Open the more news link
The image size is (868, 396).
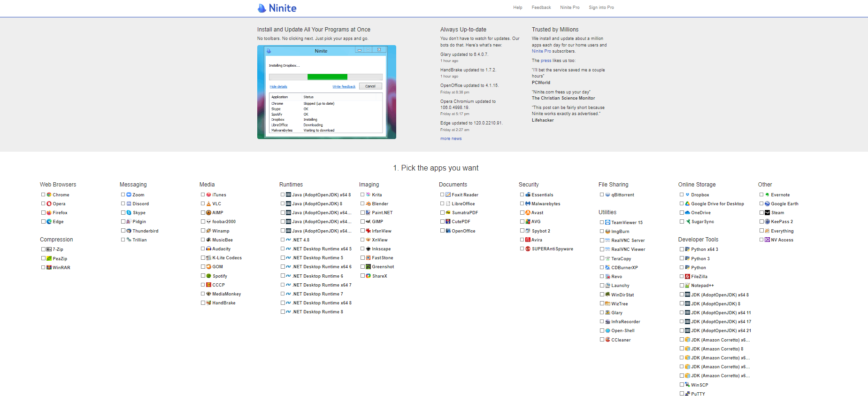pos(451,139)
